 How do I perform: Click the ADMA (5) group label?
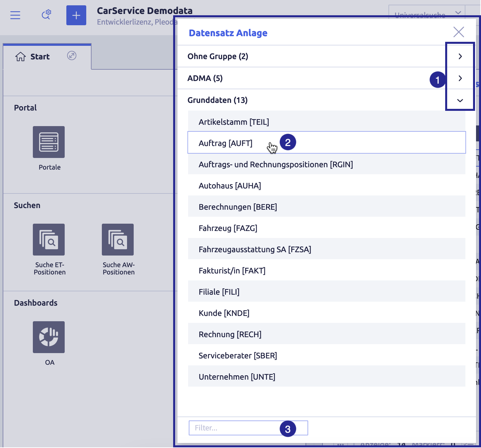point(205,78)
